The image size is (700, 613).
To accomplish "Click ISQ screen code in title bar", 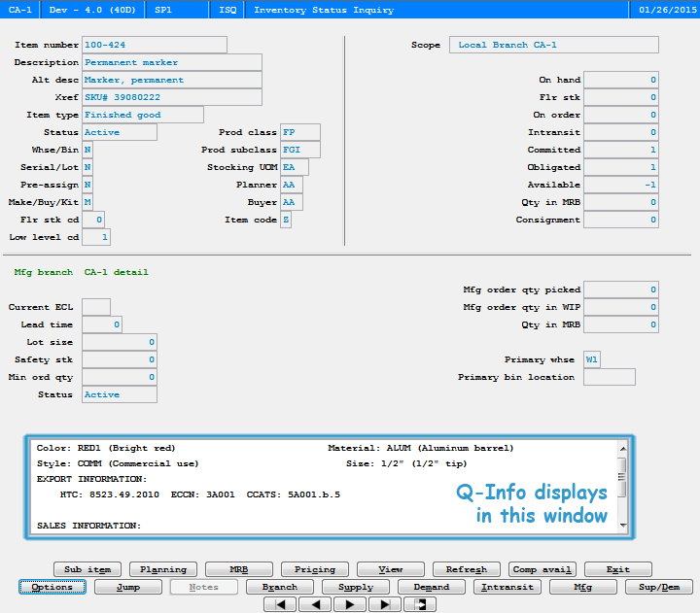I will pos(227,10).
